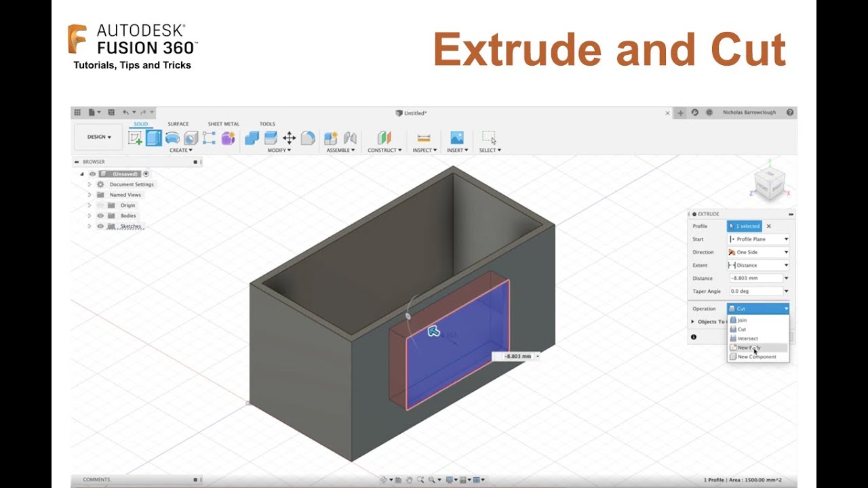Open the File menu icon
The image size is (868, 488).
point(92,113)
